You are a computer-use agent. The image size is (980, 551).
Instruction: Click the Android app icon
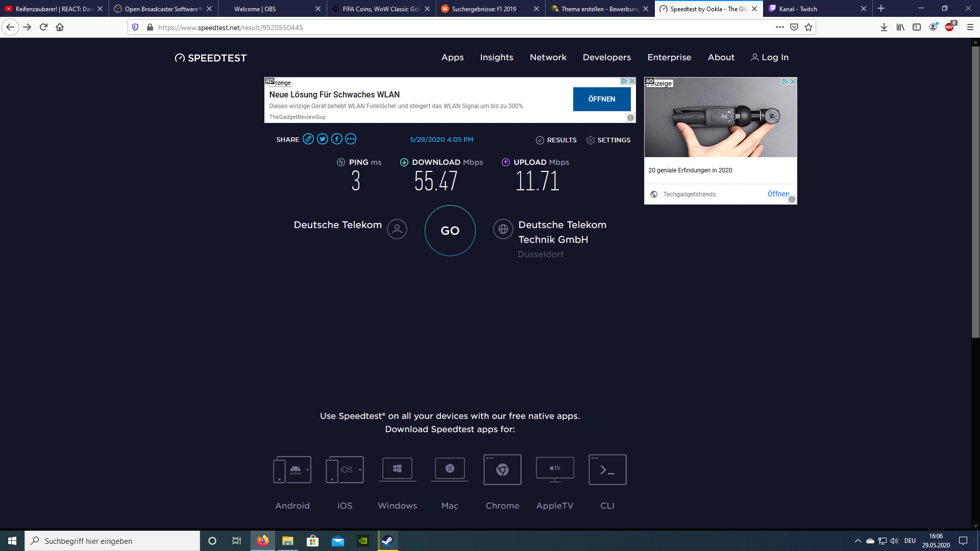(x=292, y=469)
